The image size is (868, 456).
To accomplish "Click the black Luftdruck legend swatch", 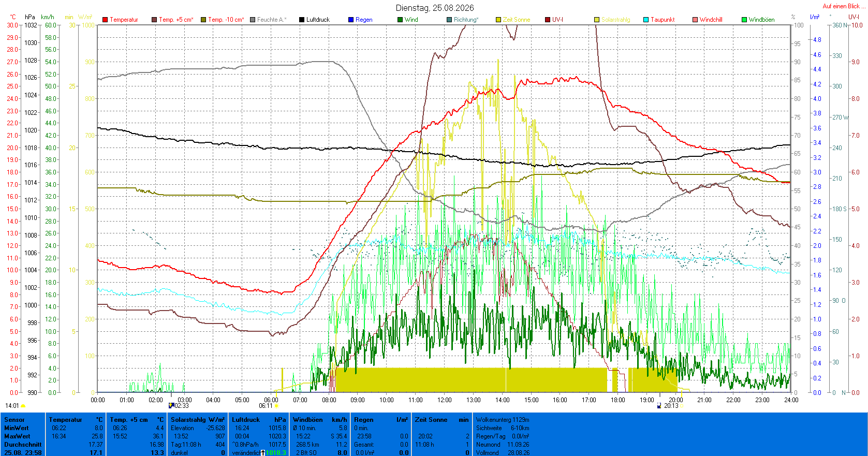I will pos(302,20).
